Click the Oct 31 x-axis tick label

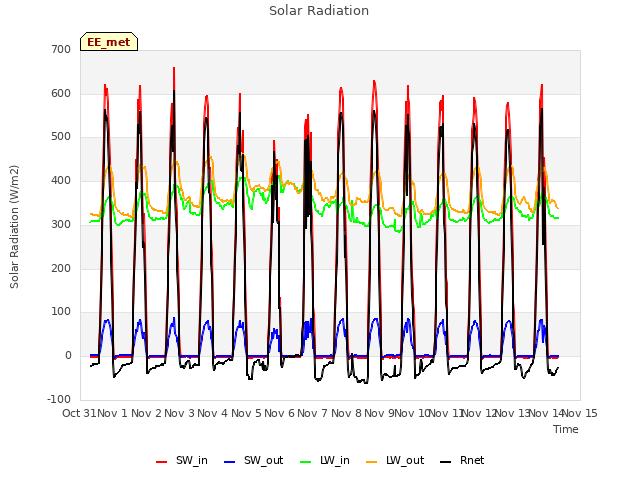click(x=79, y=413)
